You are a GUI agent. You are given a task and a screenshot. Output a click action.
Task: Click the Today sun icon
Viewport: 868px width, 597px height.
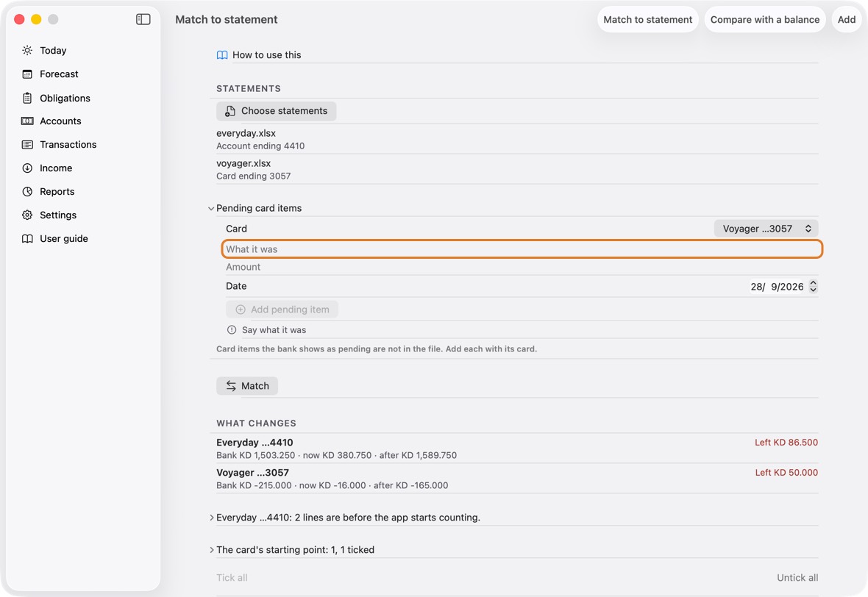[x=27, y=50]
